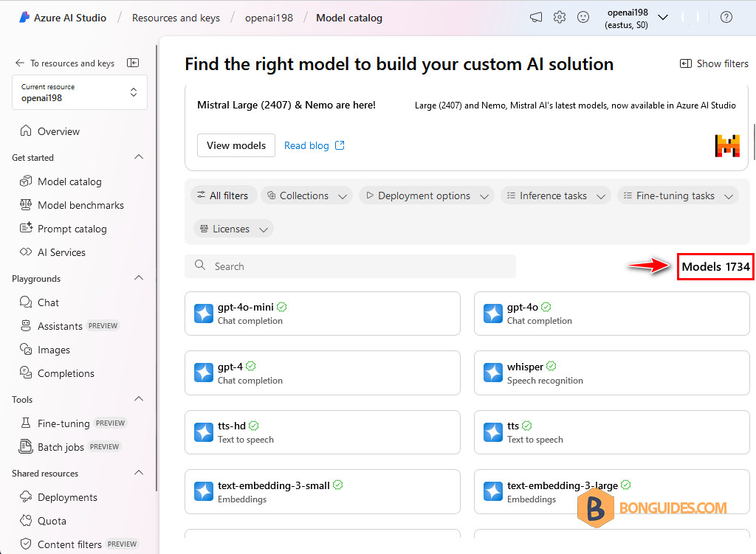
Task: Open the tts-hd model card
Action: click(322, 432)
